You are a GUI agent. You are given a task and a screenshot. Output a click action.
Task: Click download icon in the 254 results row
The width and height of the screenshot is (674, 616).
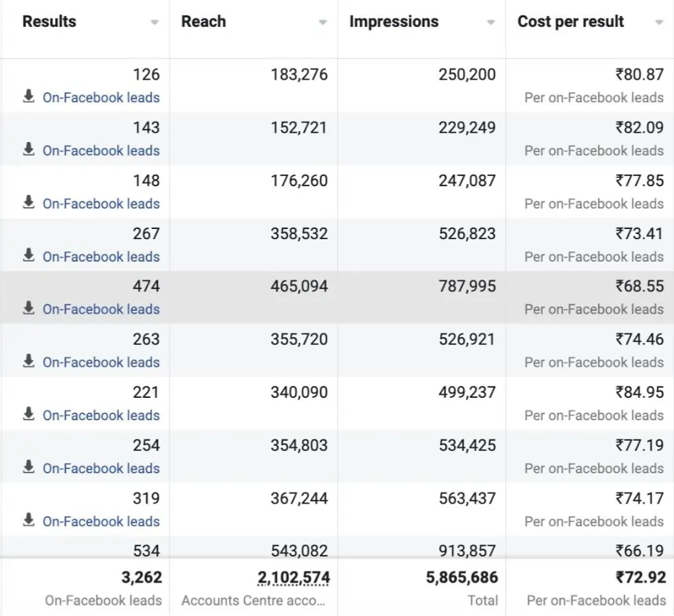click(x=28, y=467)
